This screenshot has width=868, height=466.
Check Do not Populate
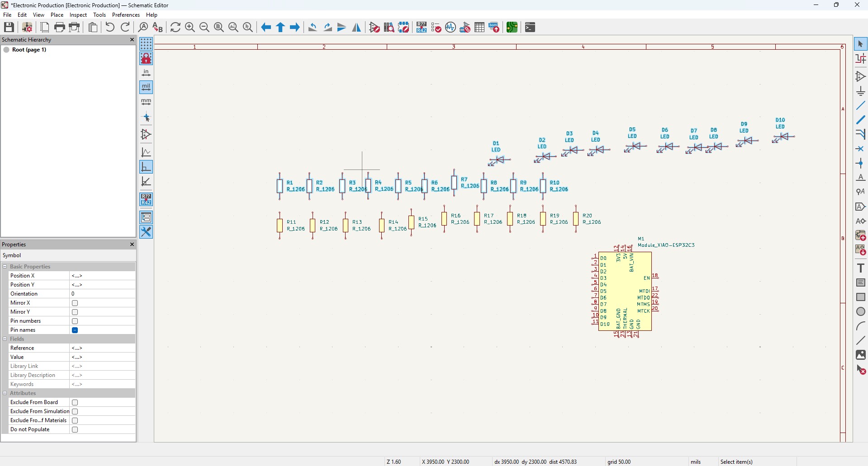pyautogui.click(x=75, y=429)
